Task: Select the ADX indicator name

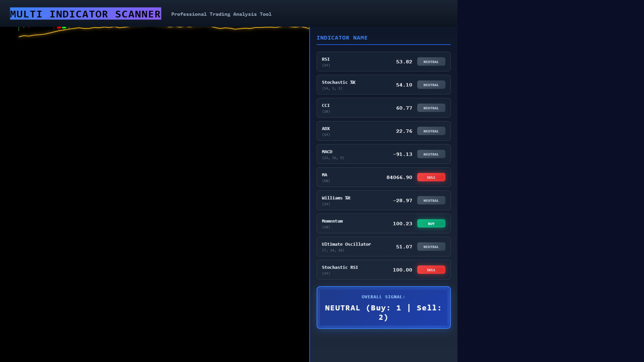Action: 326,129
